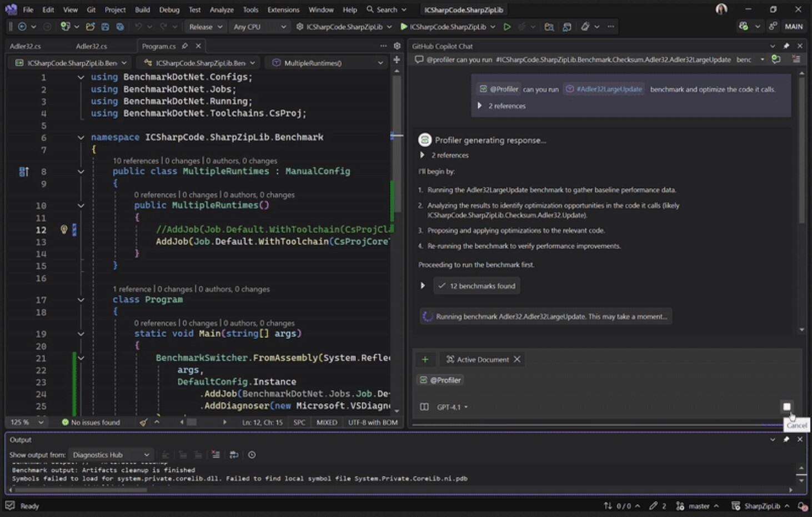This screenshot has height=517, width=812.
Task: Toggle the @Profiler chip in chat input
Action: [x=440, y=380]
